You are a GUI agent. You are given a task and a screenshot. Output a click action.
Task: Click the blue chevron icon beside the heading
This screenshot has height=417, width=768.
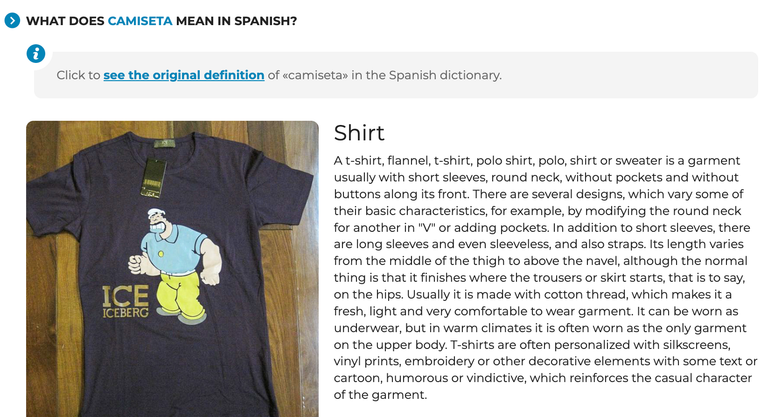(x=12, y=21)
